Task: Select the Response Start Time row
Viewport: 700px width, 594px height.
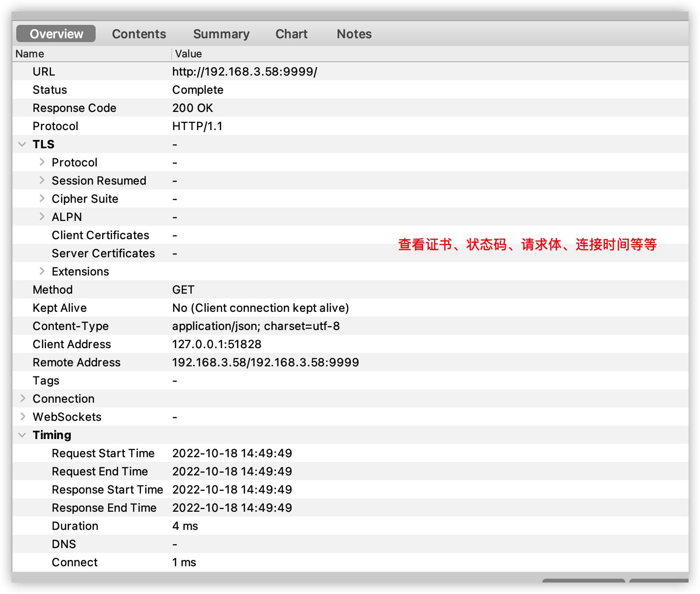Action: [350, 489]
